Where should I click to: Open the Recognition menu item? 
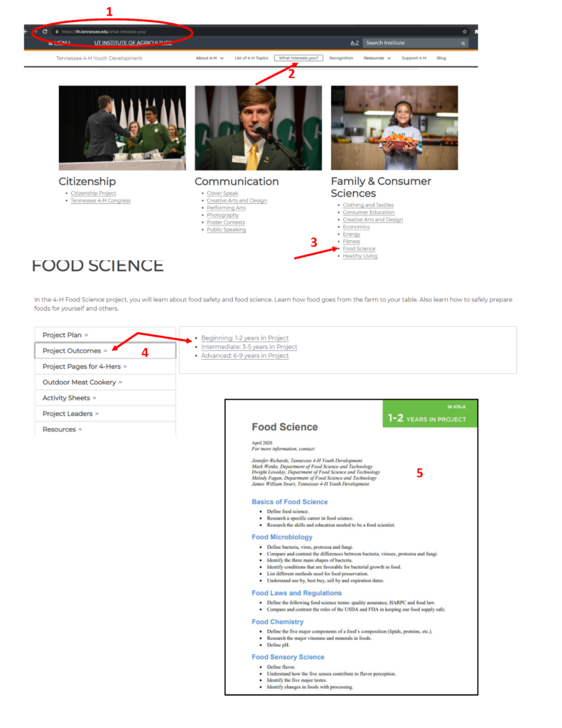click(x=341, y=58)
